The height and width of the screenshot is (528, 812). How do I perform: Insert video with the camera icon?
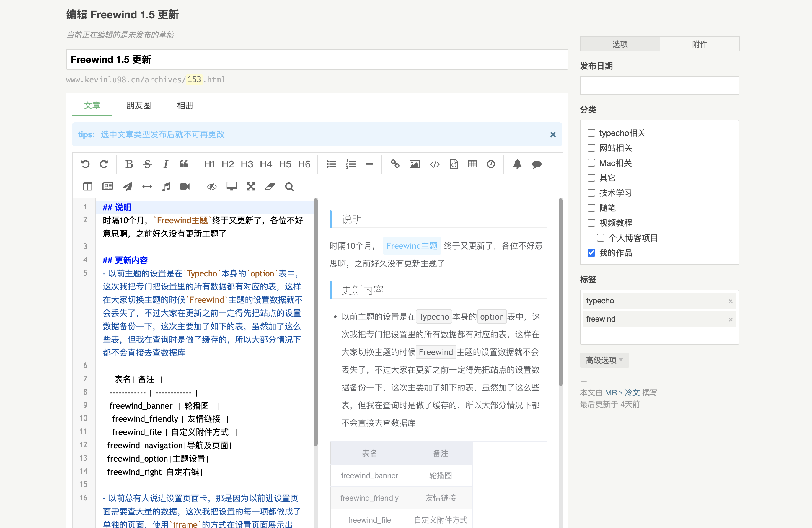(x=185, y=186)
